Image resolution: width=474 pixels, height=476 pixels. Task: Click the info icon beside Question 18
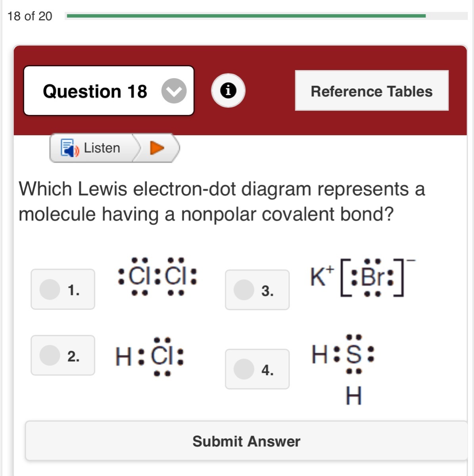(228, 91)
